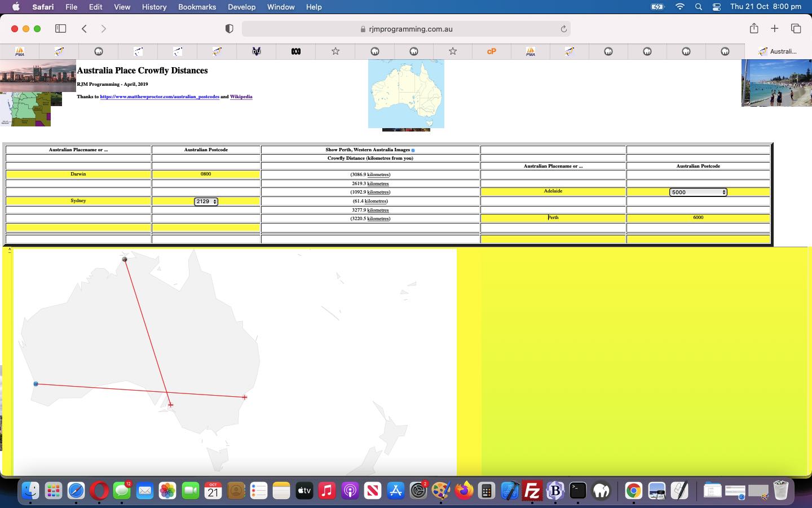The image size is (812, 508).
Task: Click the Perth placename cell
Action: (x=553, y=218)
